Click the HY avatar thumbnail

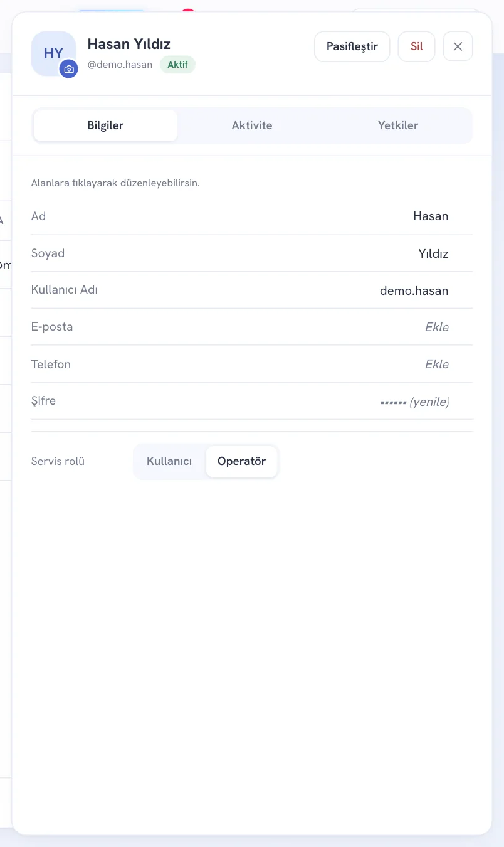tap(53, 53)
